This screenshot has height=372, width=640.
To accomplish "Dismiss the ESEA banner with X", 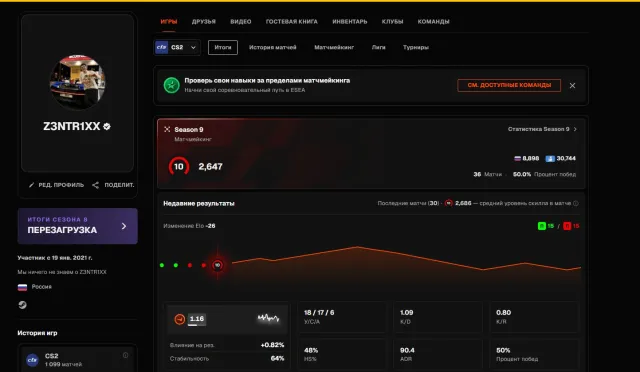I will point(572,85).
